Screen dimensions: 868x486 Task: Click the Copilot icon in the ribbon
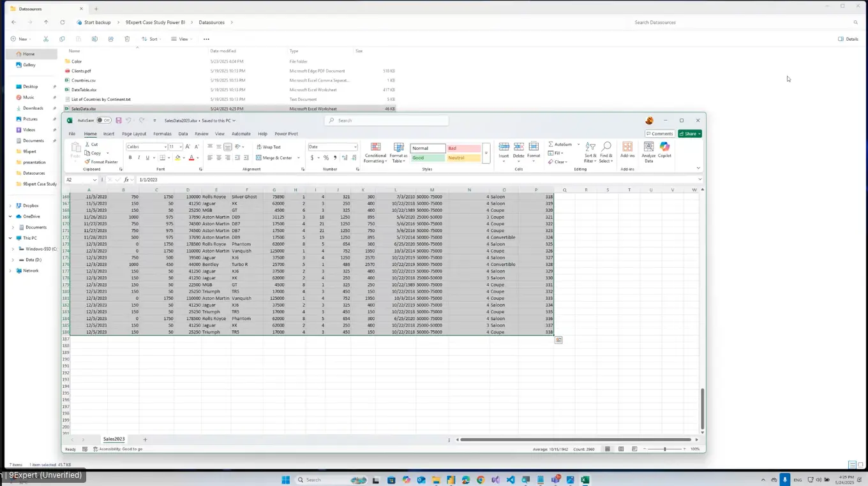664,150
